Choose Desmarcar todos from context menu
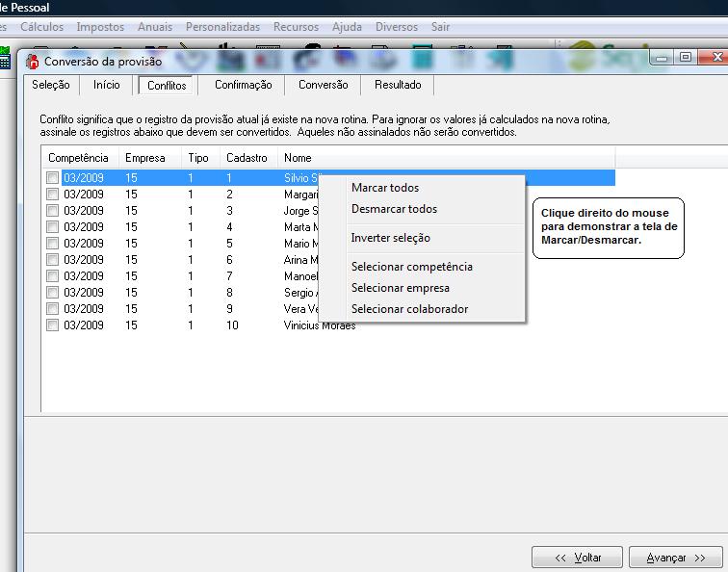 [422, 209]
